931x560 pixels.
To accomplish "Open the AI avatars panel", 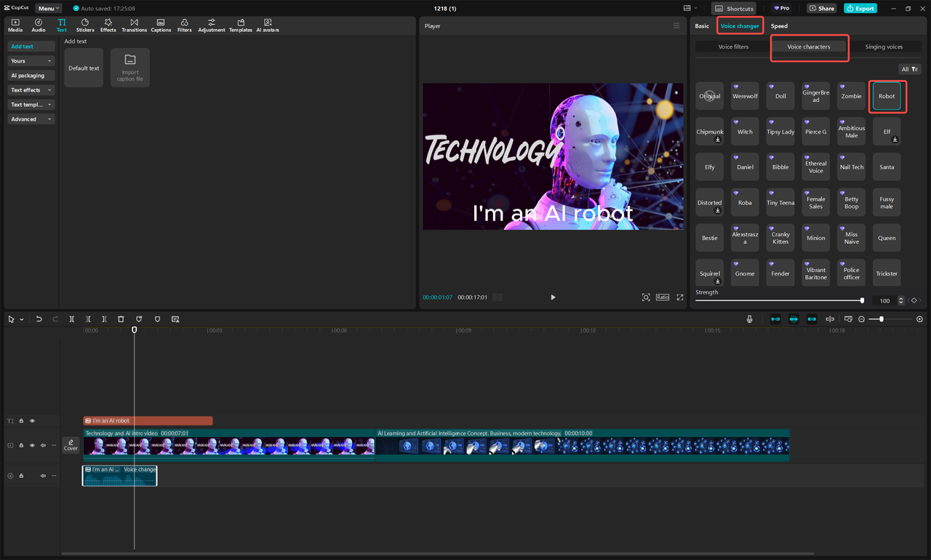I will 268,25.
